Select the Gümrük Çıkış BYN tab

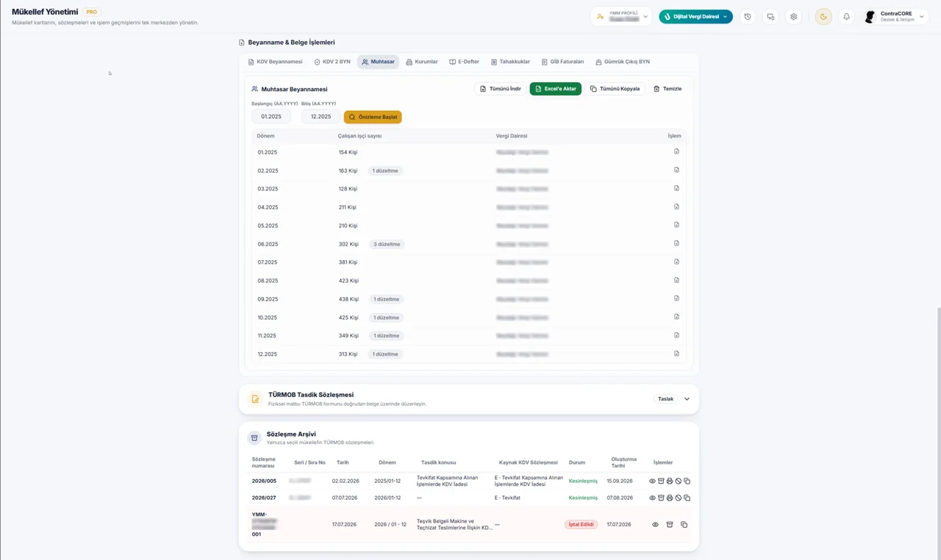pyautogui.click(x=623, y=62)
